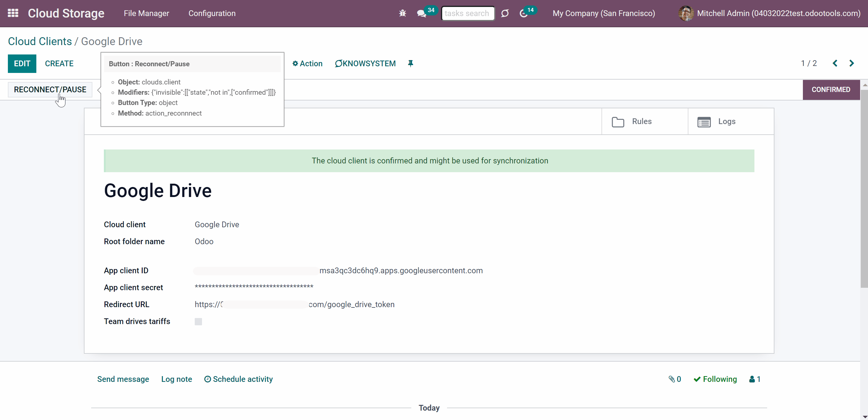Click the attachments paperclip counter
Image resolution: width=868 pixels, height=420 pixels.
coord(674,379)
